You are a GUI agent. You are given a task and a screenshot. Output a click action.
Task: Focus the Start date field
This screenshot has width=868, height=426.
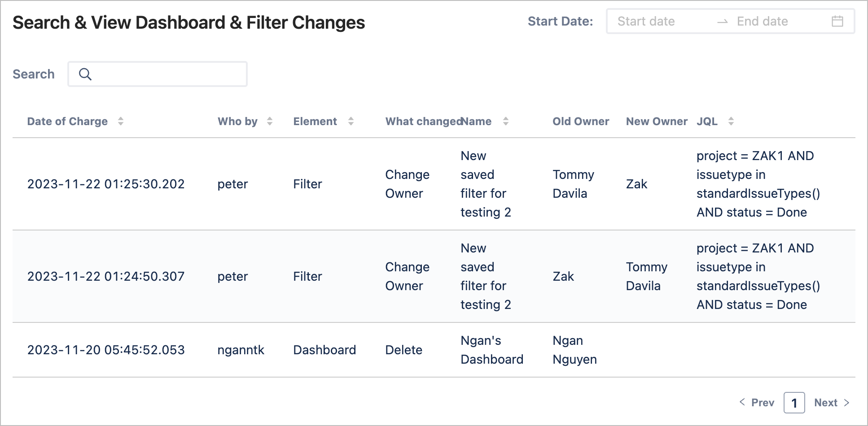pyautogui.click(x=660, y=21)
